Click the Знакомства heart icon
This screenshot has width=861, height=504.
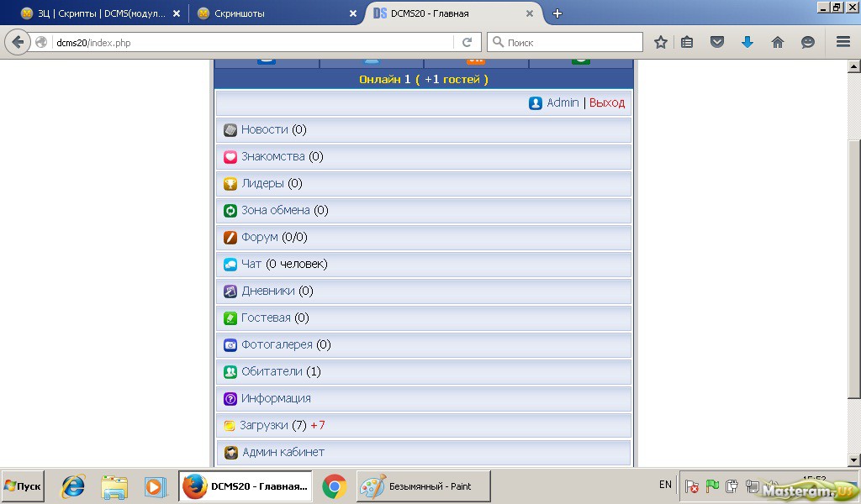[230, 157]
